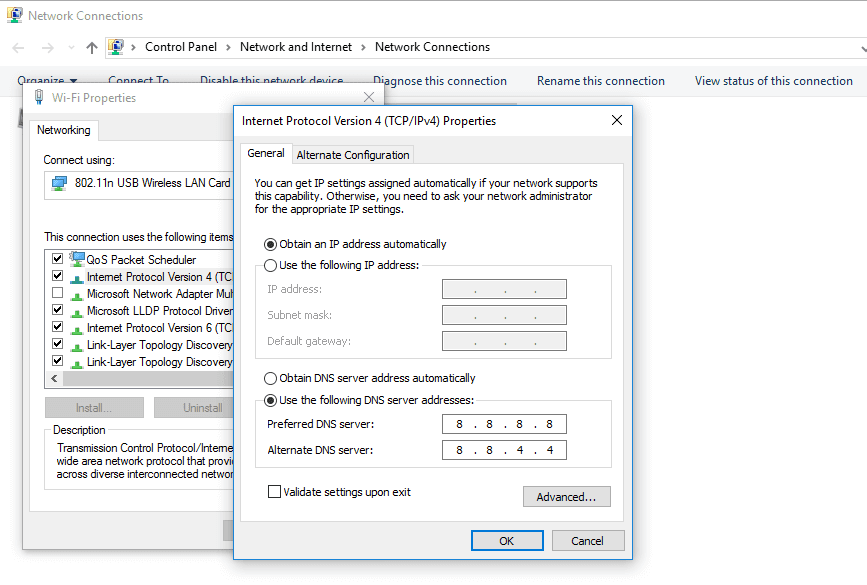
Task: Click the Microsoft LLDP Protocol Driver icon
Action: [77, 311]
